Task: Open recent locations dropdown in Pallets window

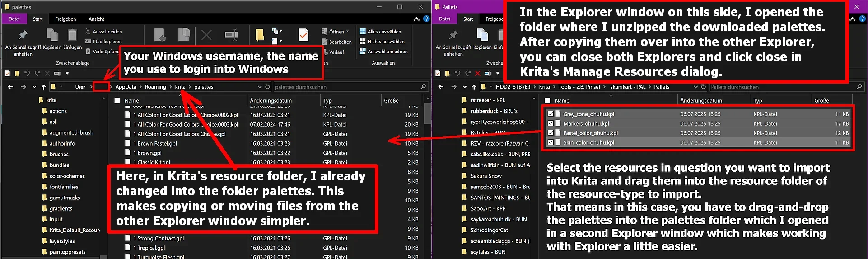Action: 465,87
